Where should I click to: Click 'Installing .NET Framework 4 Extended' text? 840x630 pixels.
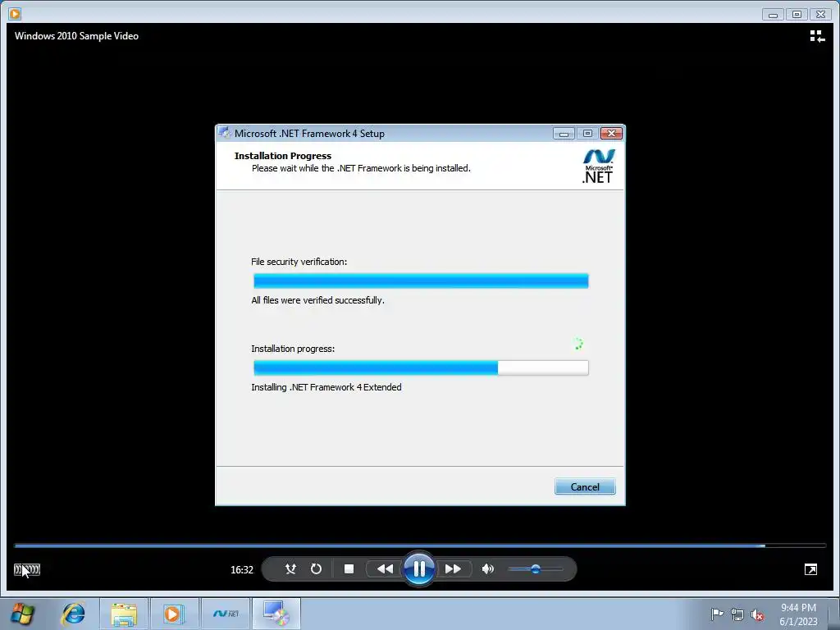click(326, 387)
